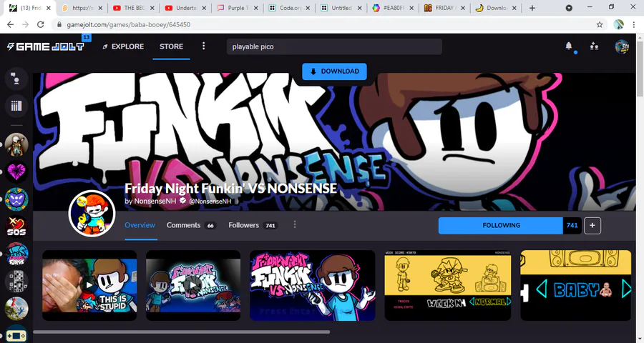Switch to the THE BEC YouTube tab

[x=134, y=8]
